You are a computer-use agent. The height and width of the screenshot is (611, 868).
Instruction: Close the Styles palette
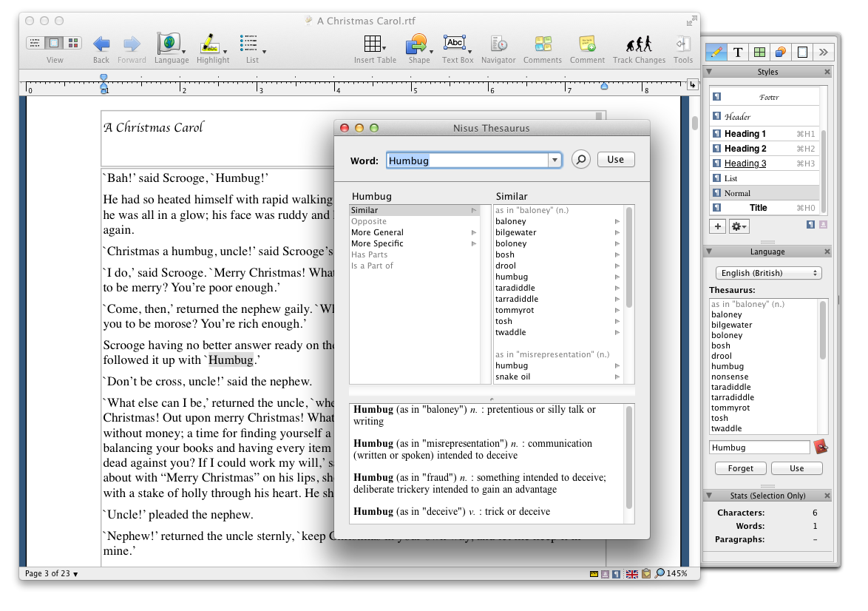click(x=827, y=72)
